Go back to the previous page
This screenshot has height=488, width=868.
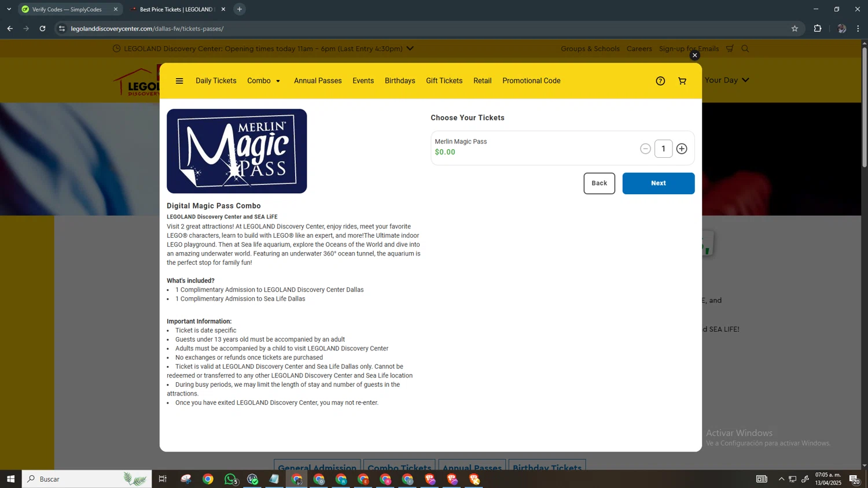tap(10, 28)
